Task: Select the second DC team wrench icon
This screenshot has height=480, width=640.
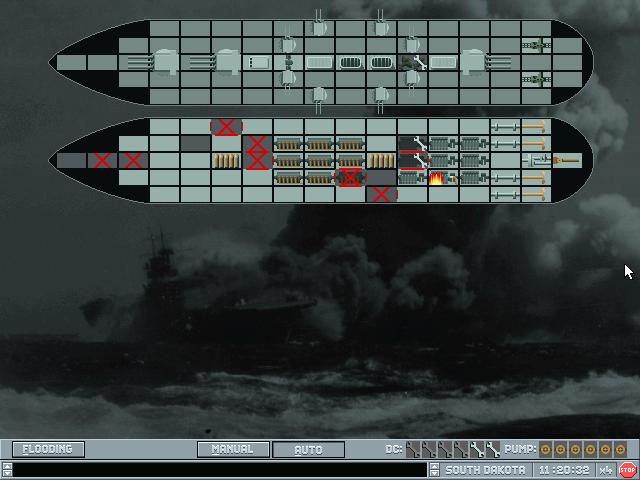Action: coord(429,449)
